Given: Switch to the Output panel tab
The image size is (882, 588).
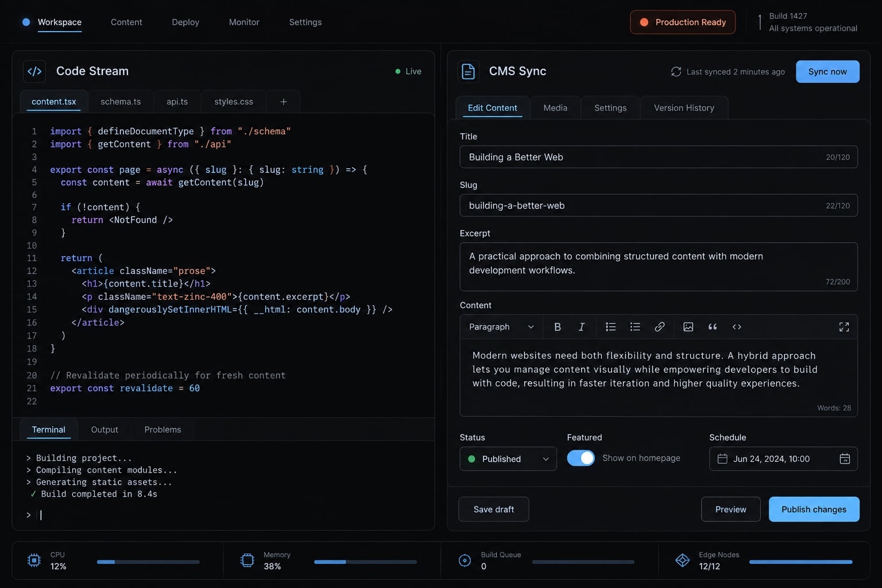Looking at the screenshot, I should point(105,430).
